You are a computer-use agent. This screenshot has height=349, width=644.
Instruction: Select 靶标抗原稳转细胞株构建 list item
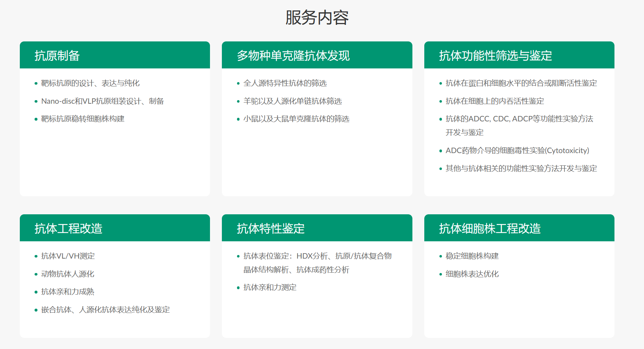(x=82, y=119)
